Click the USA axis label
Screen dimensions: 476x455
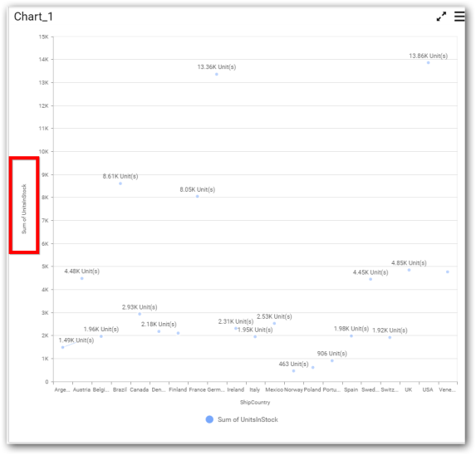pos(428,389)
